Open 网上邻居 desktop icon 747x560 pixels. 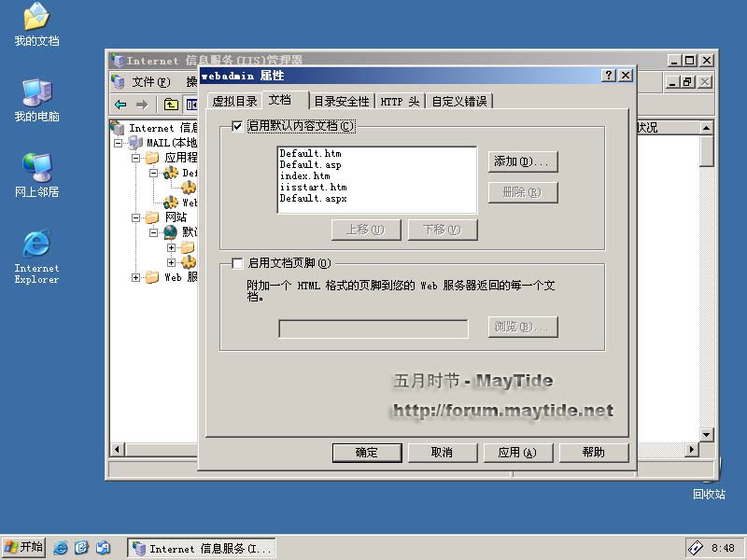click(36, 174)
